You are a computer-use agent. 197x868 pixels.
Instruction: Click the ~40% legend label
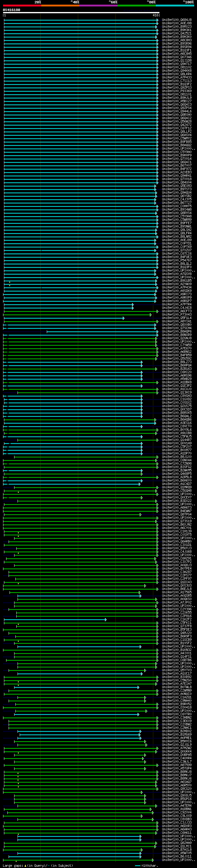click(75, 2)
